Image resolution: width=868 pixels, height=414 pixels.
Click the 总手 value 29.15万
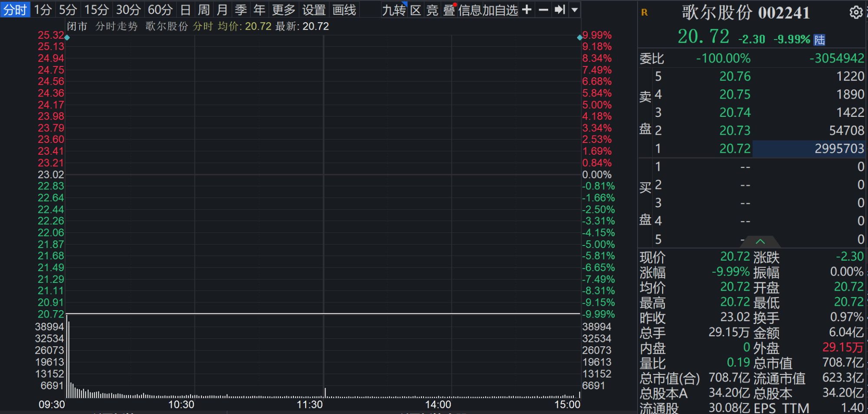click(x=729, y=332)
